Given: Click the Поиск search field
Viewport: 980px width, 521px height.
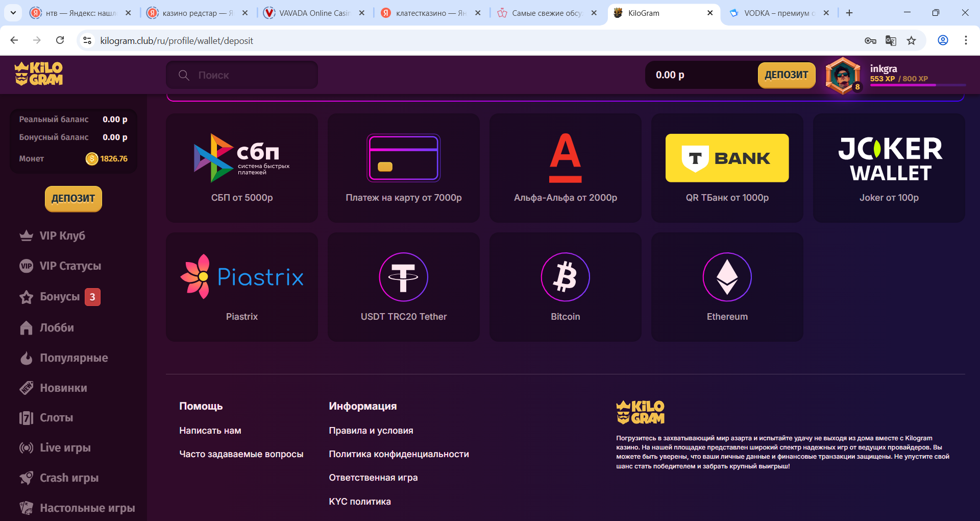Looking at the screenshot, I should 242,75.
